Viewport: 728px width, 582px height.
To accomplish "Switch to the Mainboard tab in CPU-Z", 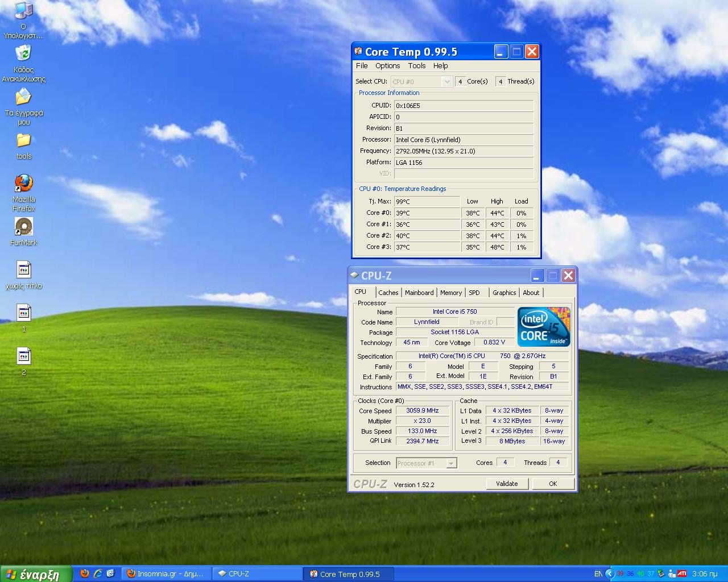I will [x=419, y=293].
